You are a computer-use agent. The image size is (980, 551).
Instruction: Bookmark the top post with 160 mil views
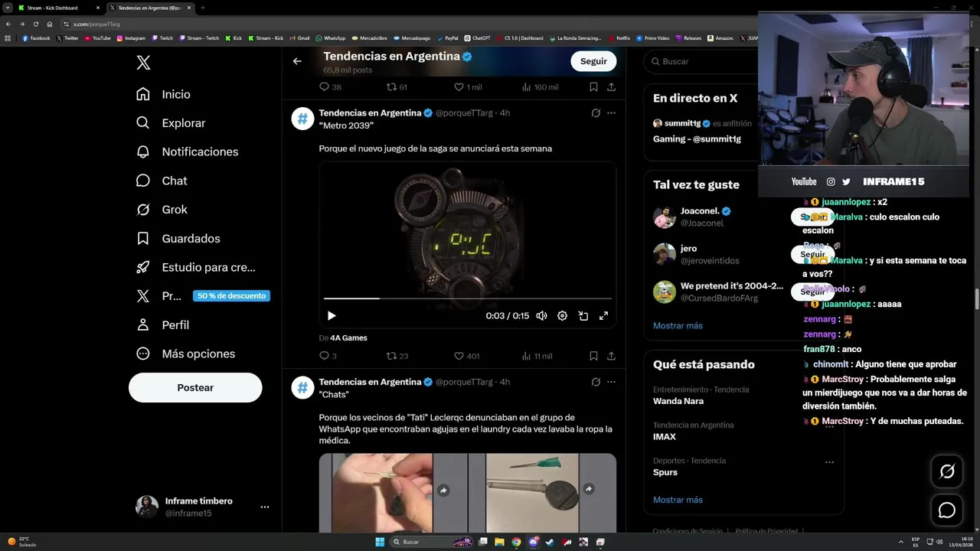pyautogui.click(x=593, y=87)
